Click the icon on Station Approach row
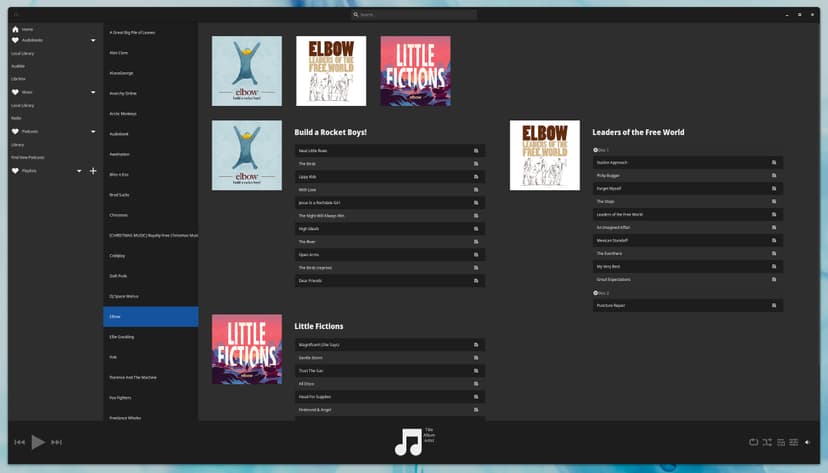The width and height of the screenshot is (828, 473). point(774,162)
